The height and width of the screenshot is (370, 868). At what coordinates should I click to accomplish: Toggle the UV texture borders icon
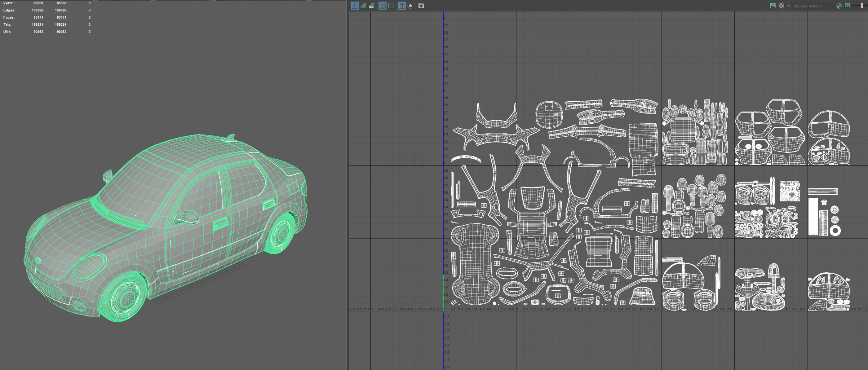(383, 6)
